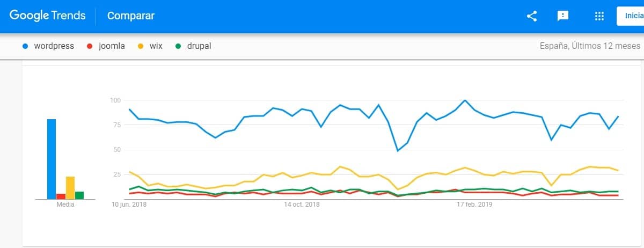
Task: Click the blue wordpress average bar
Action: [52, 159]
